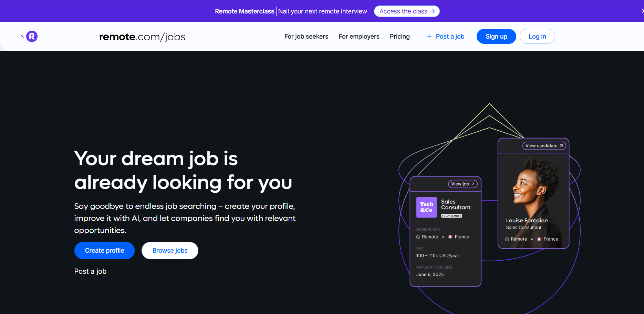Image resolution: width=644 pixels, height=314 pixels.
Task: Click Access the class banner button
Action: pos(407,11)
